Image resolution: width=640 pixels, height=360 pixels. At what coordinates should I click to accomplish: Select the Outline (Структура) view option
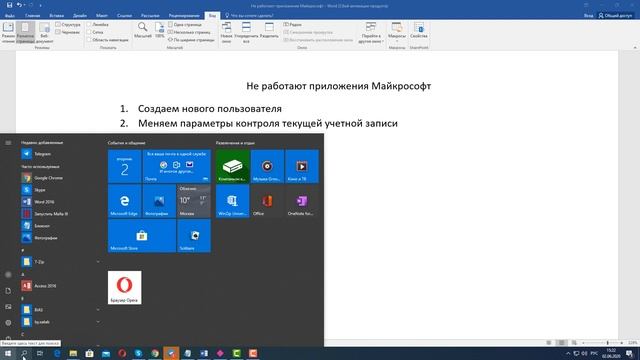pyautogui.click(x=68, y=24)
